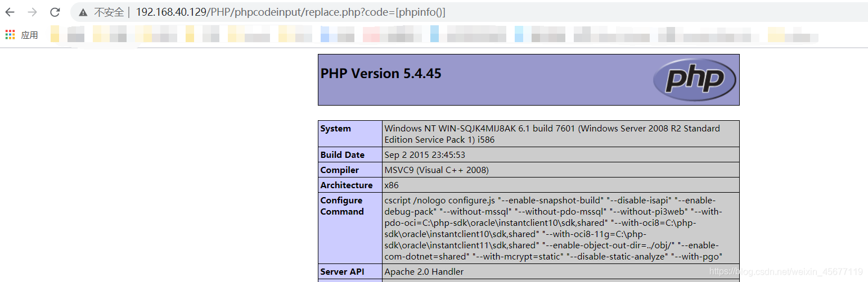
Task: Click the 不安全 security label
Action: [109, 12]
